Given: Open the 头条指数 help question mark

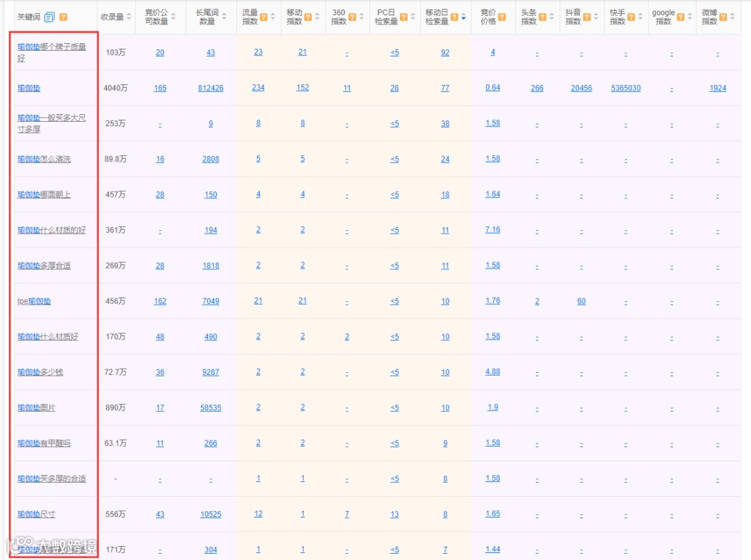Looking at the screenshot, I should [x=542, y=17].
